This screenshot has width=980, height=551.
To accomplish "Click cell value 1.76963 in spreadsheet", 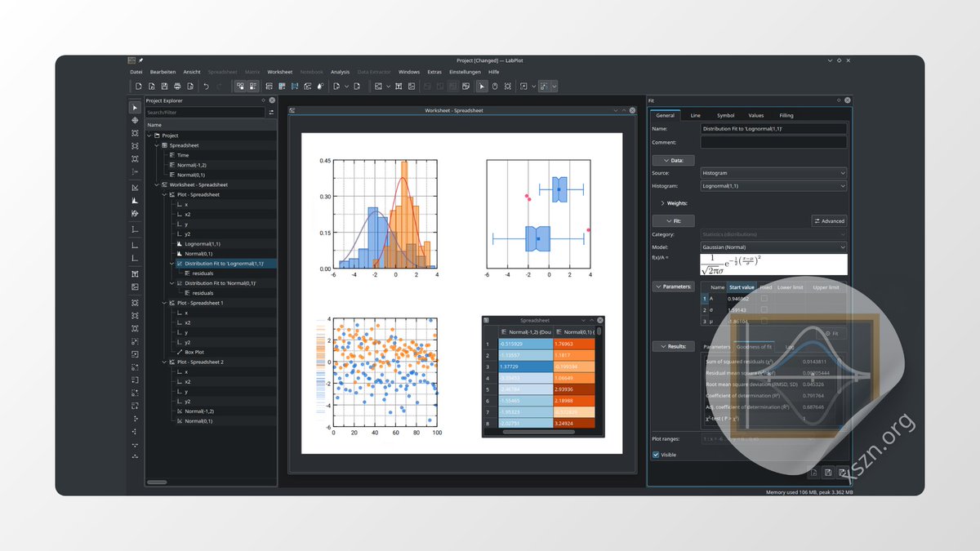I will click(574, 344).
